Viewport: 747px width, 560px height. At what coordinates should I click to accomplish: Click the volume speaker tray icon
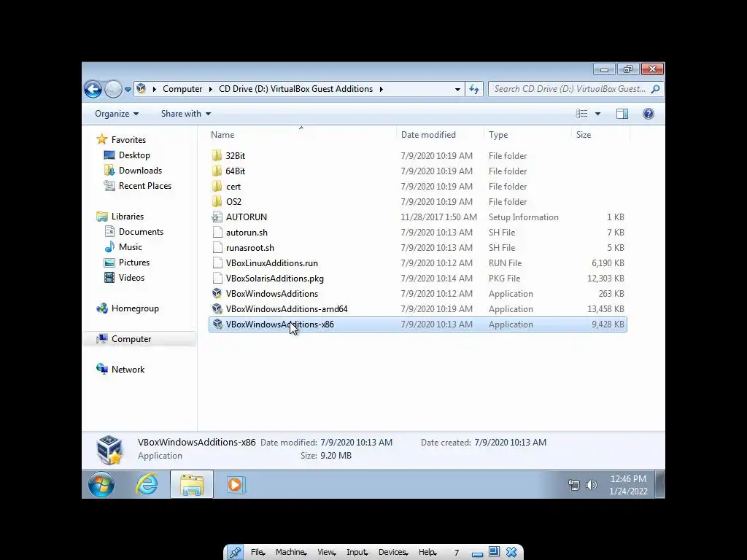pos(591,485)
